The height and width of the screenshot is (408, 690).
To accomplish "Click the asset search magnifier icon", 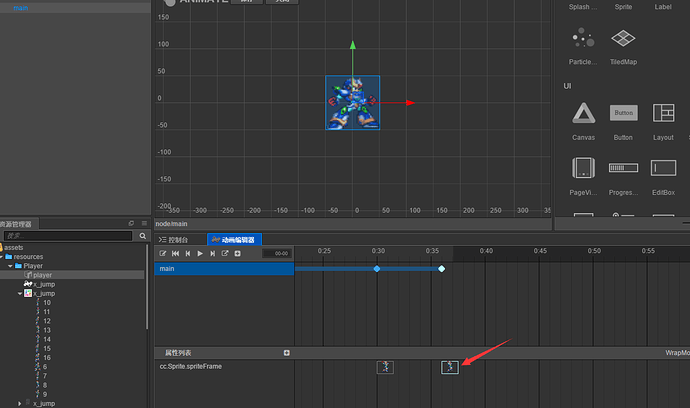I will tap(143, 236).
